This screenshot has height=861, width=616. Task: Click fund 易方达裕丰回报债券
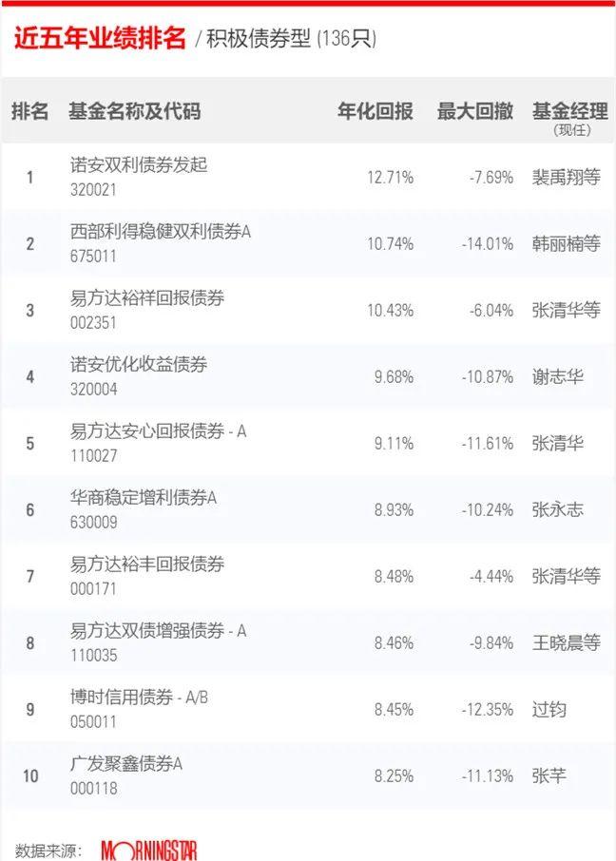click(x=147, y=564)
